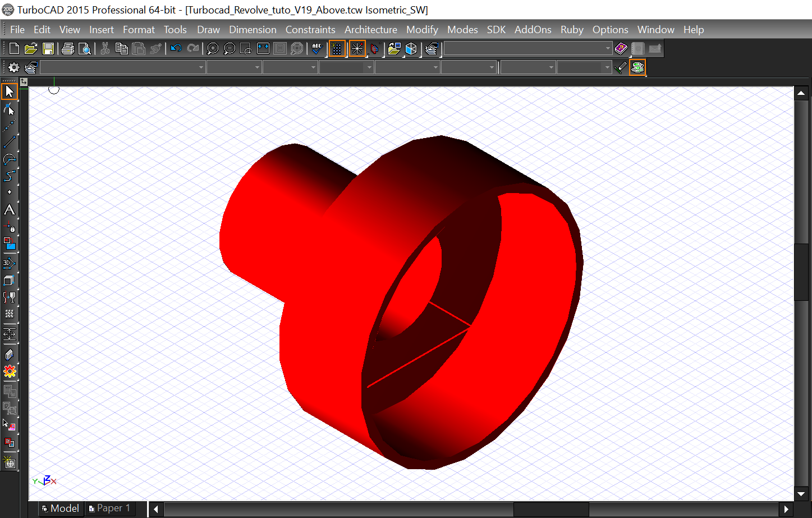Switch to the Model tab
812x518 pixels.
[x=61, y=508]
